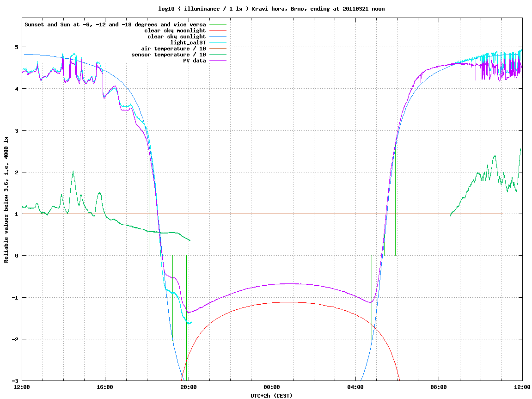Click the x-axis tick label 04:00
Screen dimensions: 532x399
[x=355, y=387]
